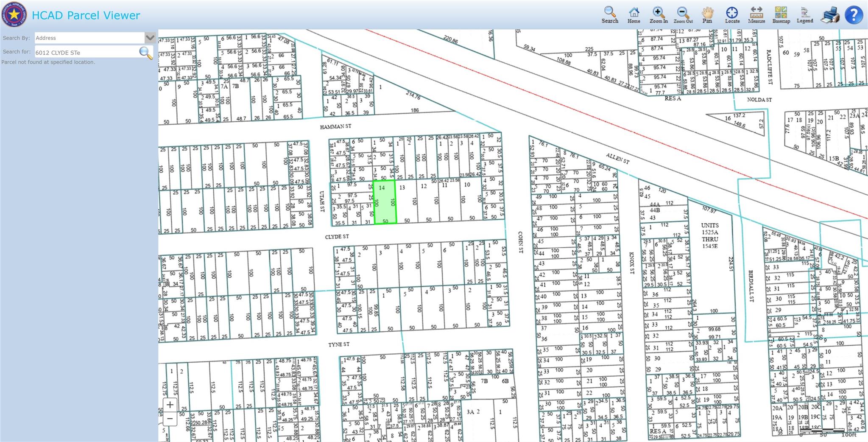Click the HCAD star logo
This screenshot has height=442, width=868.
(14, 14)
